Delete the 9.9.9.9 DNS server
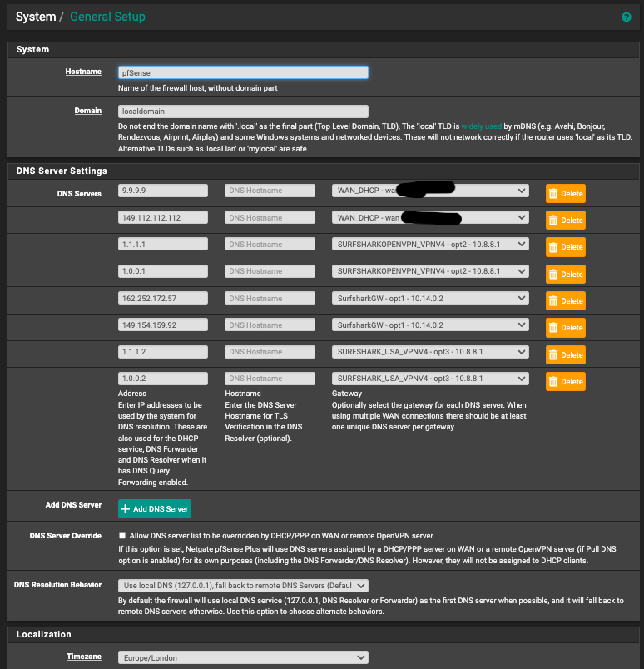644x669 pixels. 566,194
